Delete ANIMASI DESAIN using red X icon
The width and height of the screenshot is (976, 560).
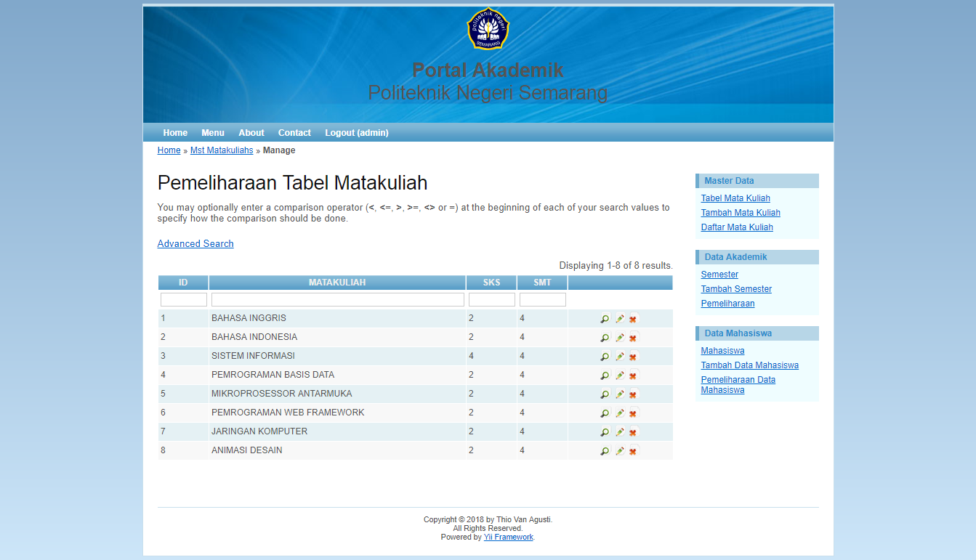[633, 451]
